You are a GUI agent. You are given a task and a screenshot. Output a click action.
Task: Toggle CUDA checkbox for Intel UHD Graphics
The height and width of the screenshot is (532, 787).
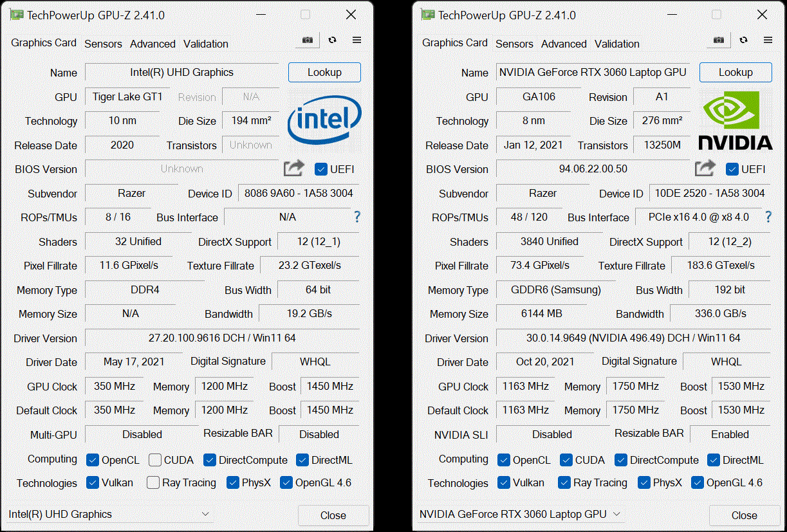(x=155, y=460)
